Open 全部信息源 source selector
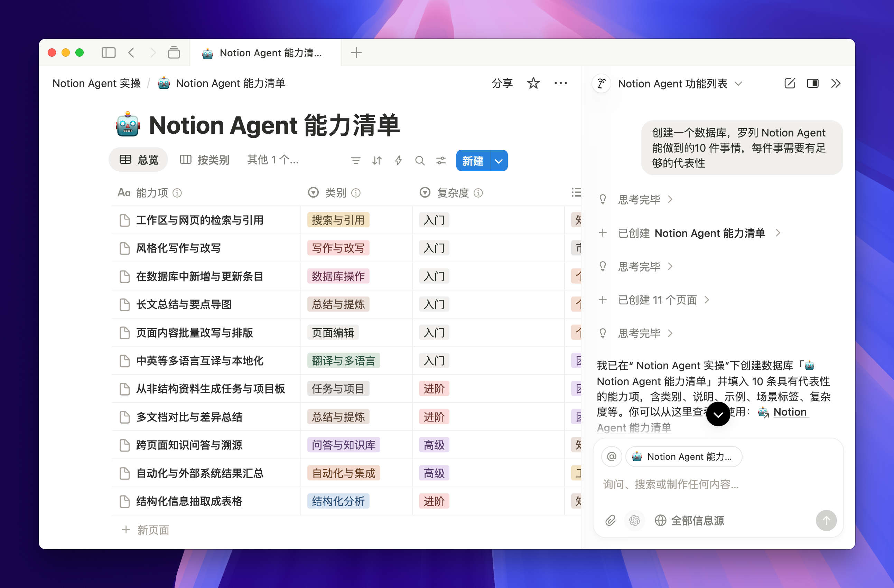Viewport: 894px width, 588px height. [689, 520]
